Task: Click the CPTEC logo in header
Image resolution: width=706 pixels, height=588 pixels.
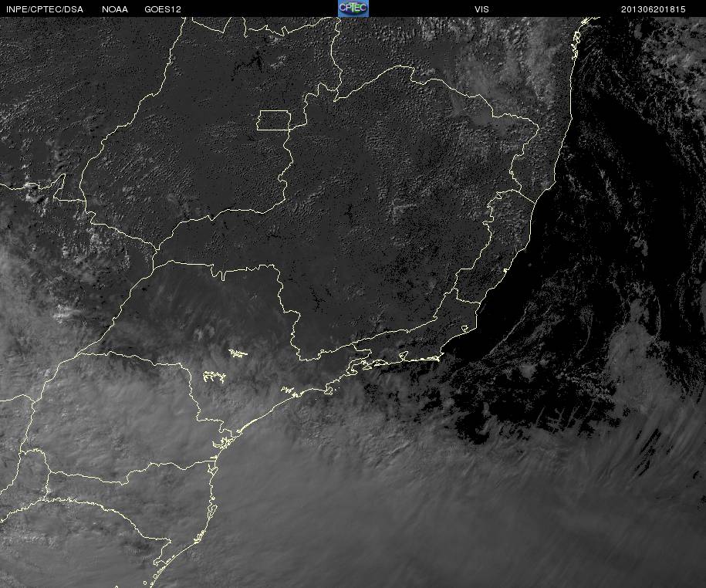Action: 353,8
